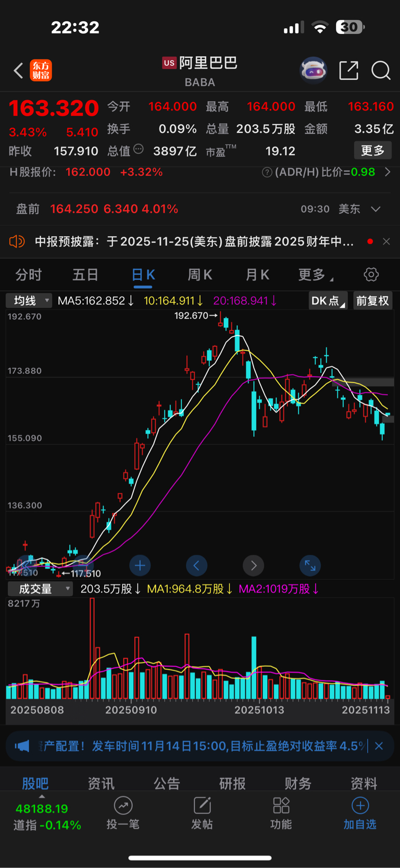400x868 pixels.
Task: Tap the 更多 quote details button
Action: point(373,151)
